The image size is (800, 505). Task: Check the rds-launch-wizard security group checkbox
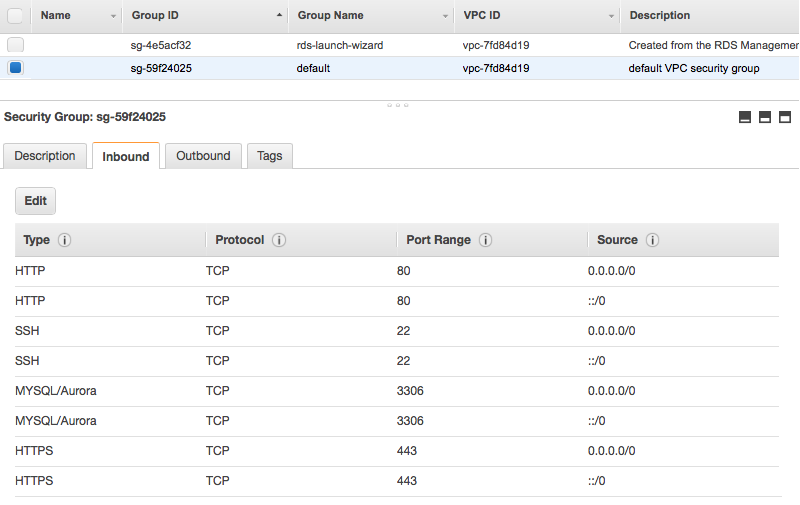tap(15, 45)
